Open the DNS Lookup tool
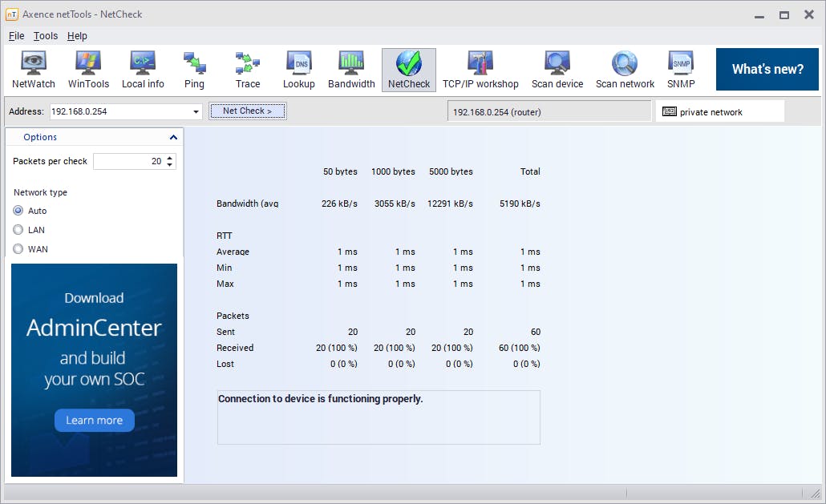The height and width of the screenshot is (504, 826). pos(299,70)
